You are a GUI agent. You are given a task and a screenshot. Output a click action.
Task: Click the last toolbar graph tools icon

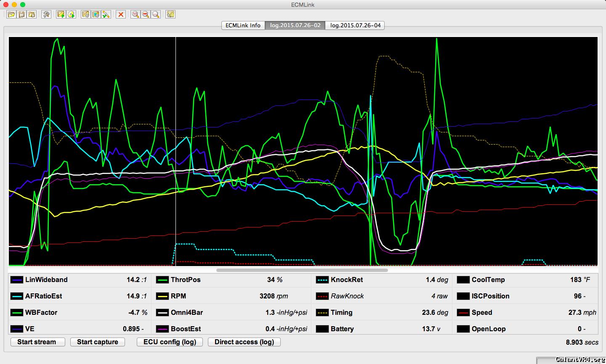(x=170, y=14)
